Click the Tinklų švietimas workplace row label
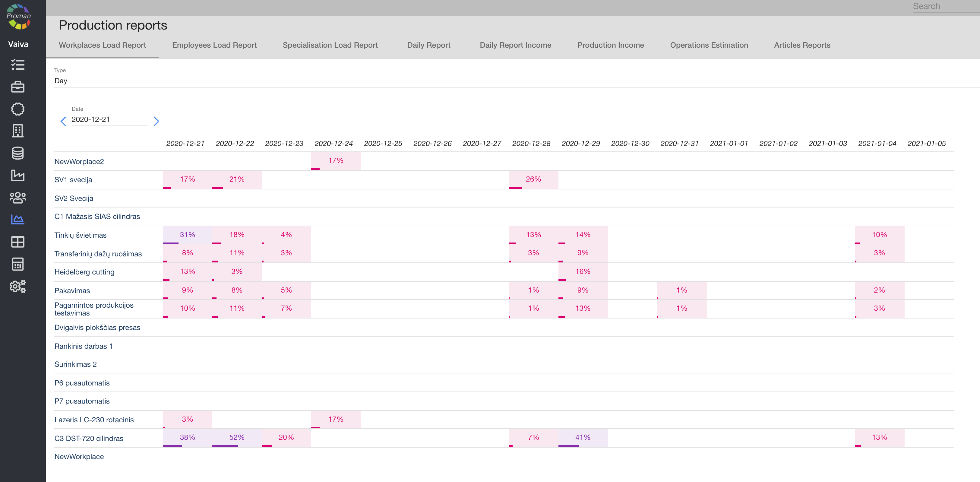 point(80,235)
